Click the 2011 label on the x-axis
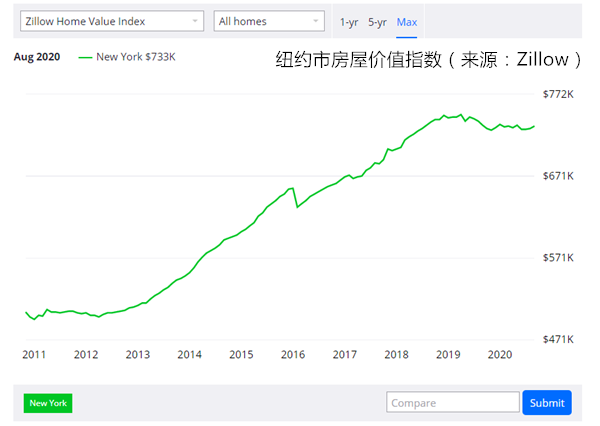The image size is (600, 426). point(34,355)
